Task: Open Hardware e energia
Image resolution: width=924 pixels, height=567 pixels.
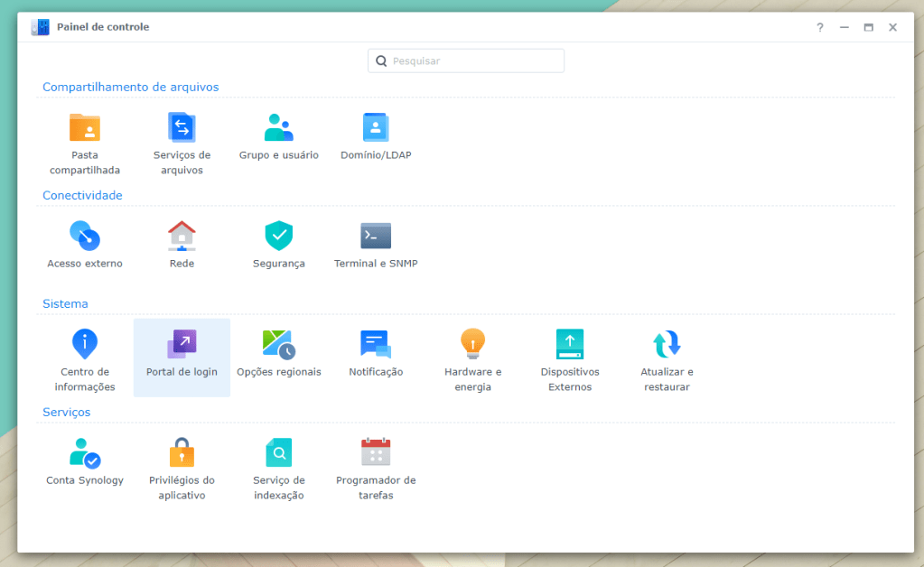Action: 472,346
